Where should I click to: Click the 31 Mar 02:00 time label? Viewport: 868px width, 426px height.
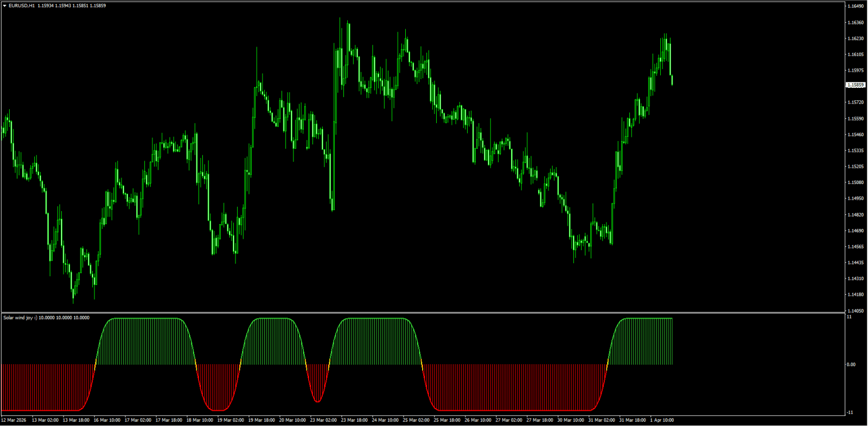click(x=602, y=420)
